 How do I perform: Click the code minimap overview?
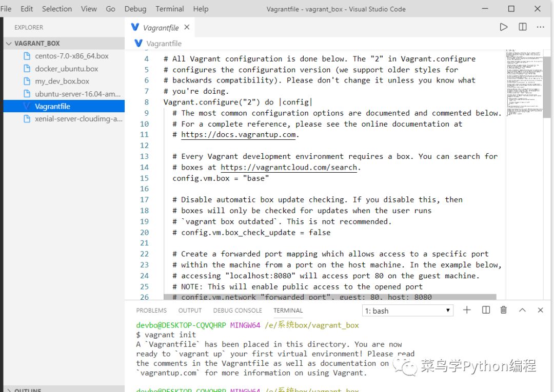click(x=524, y=83)
